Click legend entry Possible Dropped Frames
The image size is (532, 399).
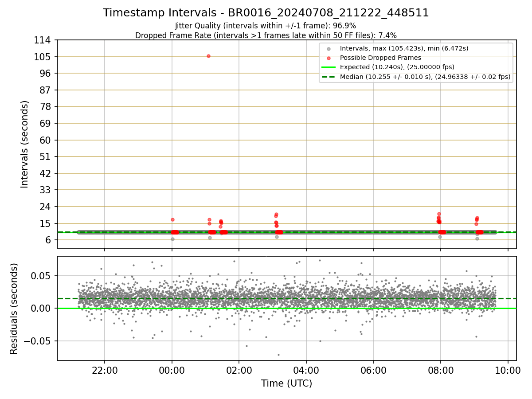tap(380, 58)
